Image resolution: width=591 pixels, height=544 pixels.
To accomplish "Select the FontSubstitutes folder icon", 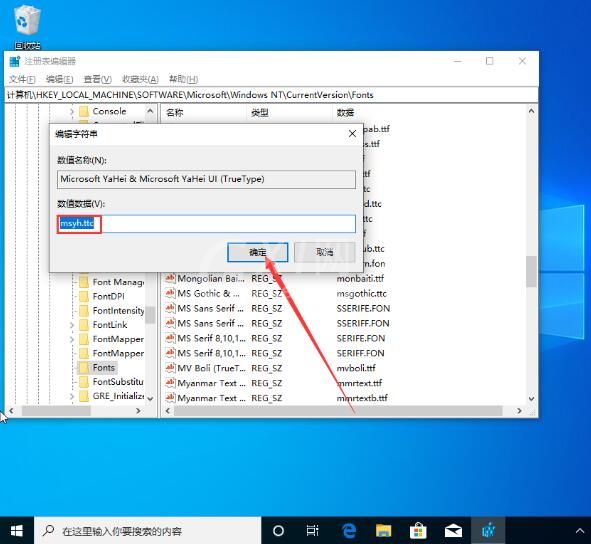I will (x=84, y=382).
